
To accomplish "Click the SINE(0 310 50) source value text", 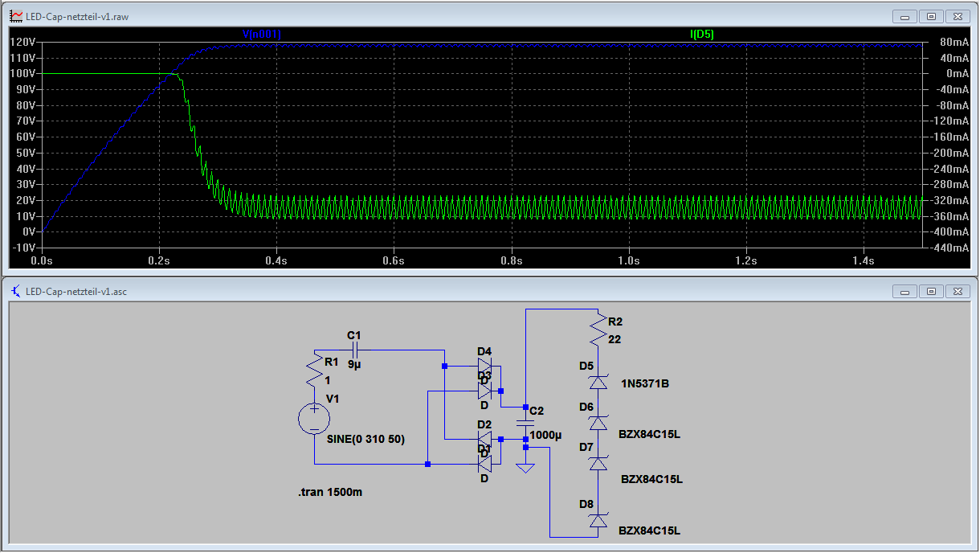I will tap(365, 440).
